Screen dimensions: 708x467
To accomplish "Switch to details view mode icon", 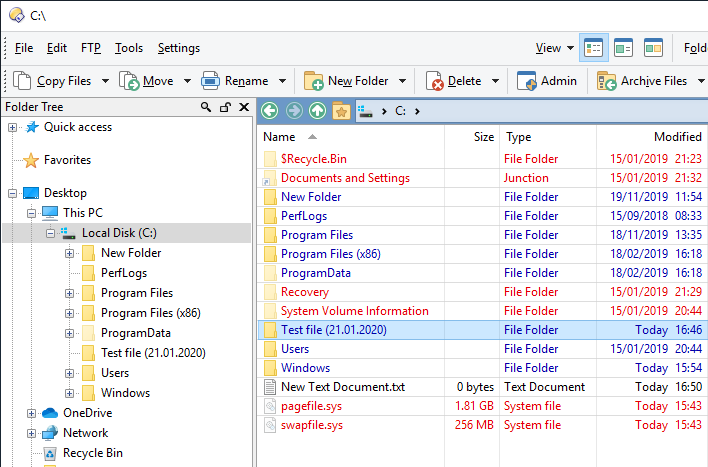I will [x=593, y=47].
